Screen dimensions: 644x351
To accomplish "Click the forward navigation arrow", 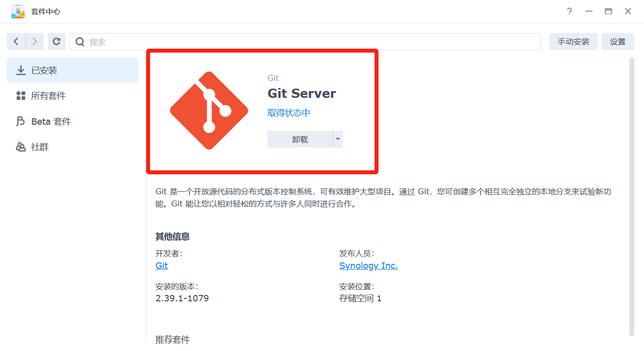I will click(35, 42).
